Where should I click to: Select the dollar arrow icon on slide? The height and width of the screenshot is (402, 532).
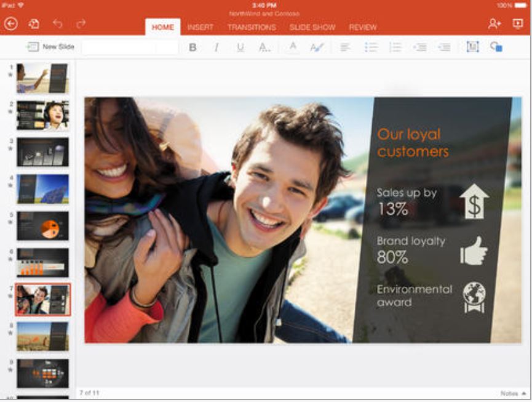coord(474,201)
